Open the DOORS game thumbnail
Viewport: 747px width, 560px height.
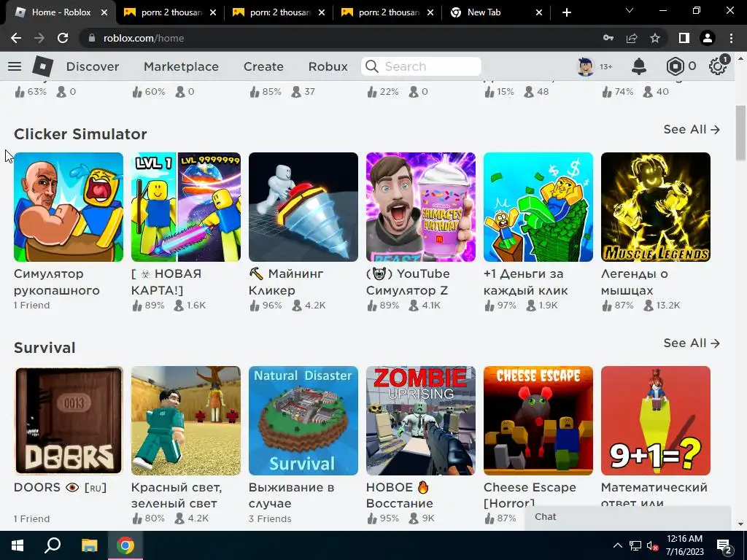pyautogui.click(x=69, y=421)
